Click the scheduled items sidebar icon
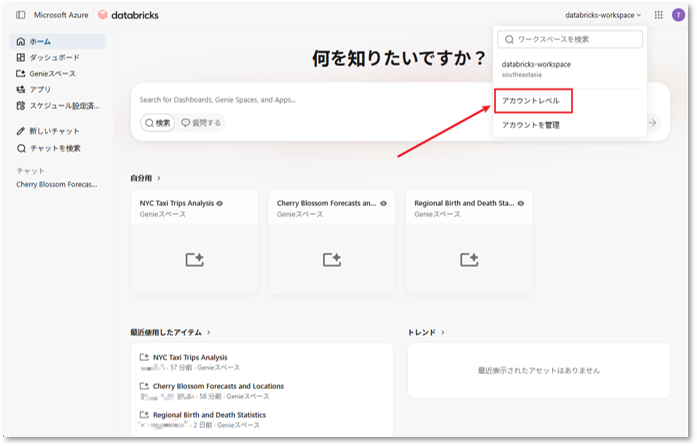This screenshot has height=446, width=697. [20, 105]
